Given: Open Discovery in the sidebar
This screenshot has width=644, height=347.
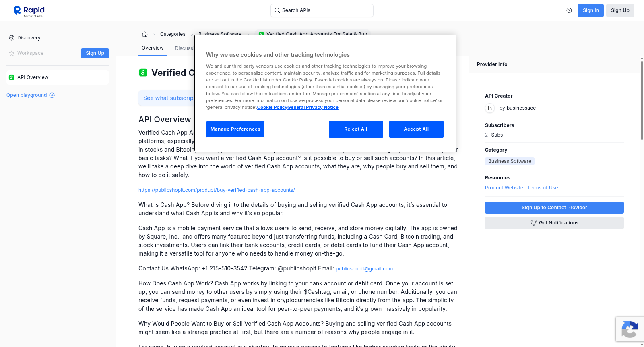Looking at the screenshot, I should coord(29,38).
